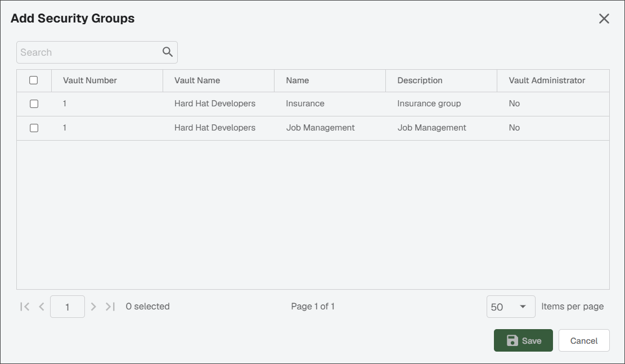Click the Save button
This screenshot has height=364, width=625.
pyautogui.click(x=523, y=340)
